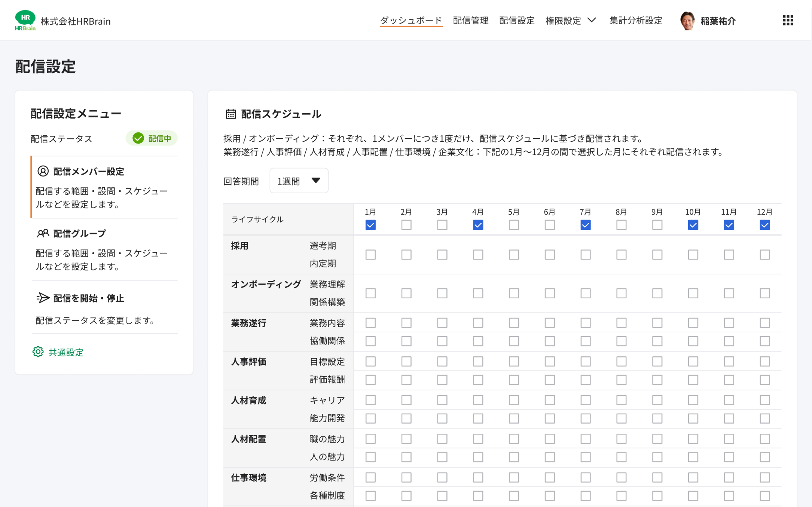
Task: Click the calendar icon beside 配信スケジュール
Action: 231,114
